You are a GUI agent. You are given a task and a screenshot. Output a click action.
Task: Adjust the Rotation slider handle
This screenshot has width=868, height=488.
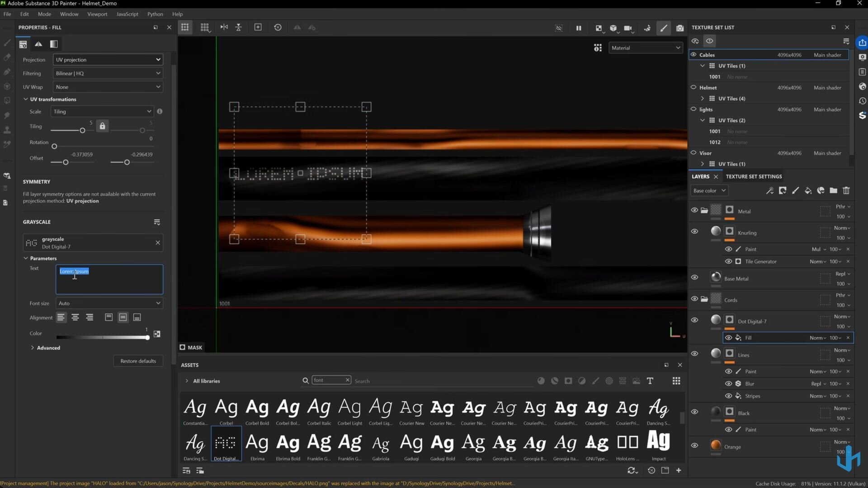(54, 147)
